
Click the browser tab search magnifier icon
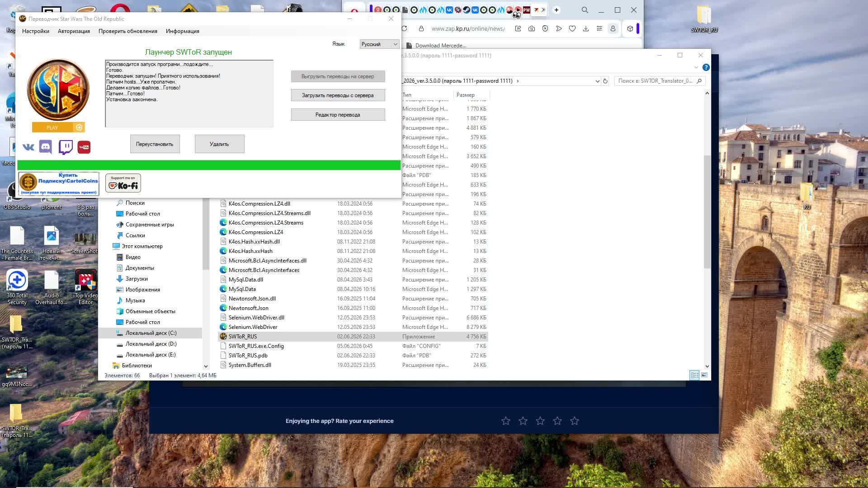click(x=585, y=10)
